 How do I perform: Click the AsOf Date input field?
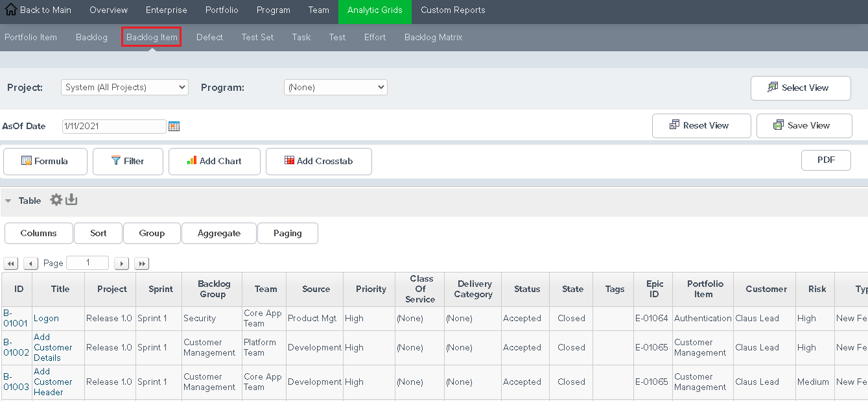tap(115, 127)
